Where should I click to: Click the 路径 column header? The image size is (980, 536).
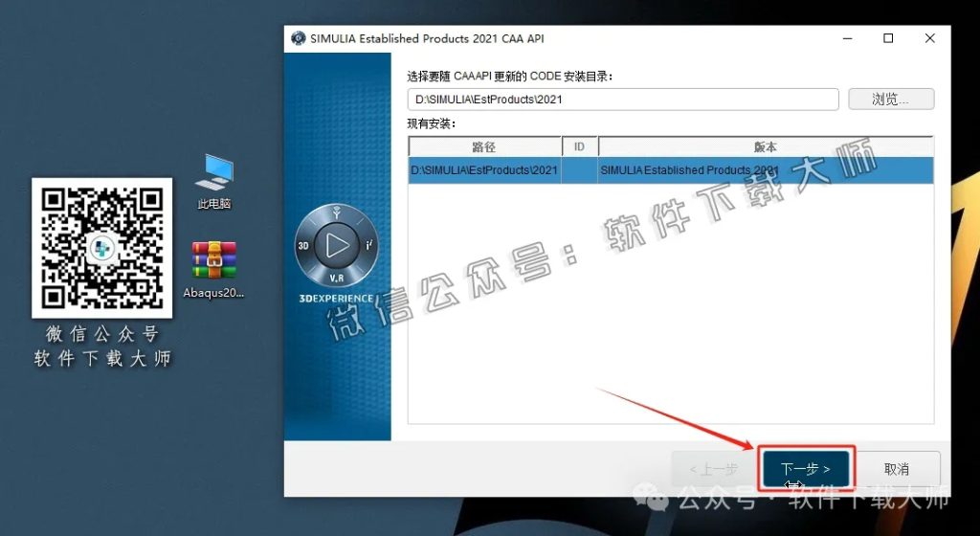pyautogui.click(x=484, y=146)
